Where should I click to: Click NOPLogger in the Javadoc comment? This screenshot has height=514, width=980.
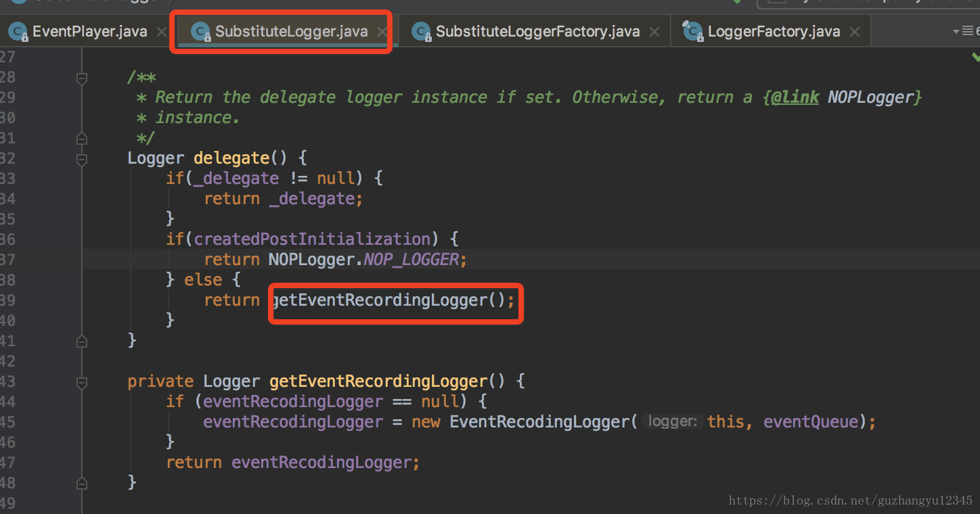(x=870, y=97)
